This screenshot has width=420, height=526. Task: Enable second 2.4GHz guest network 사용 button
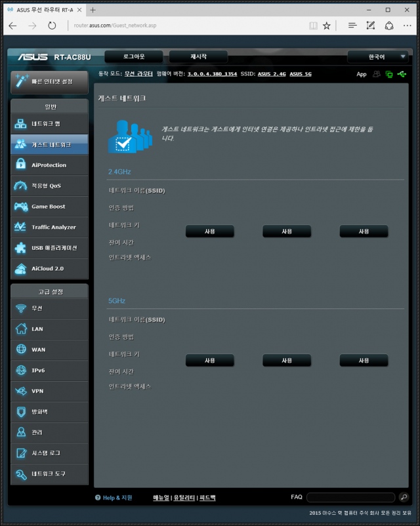[287, 231]
